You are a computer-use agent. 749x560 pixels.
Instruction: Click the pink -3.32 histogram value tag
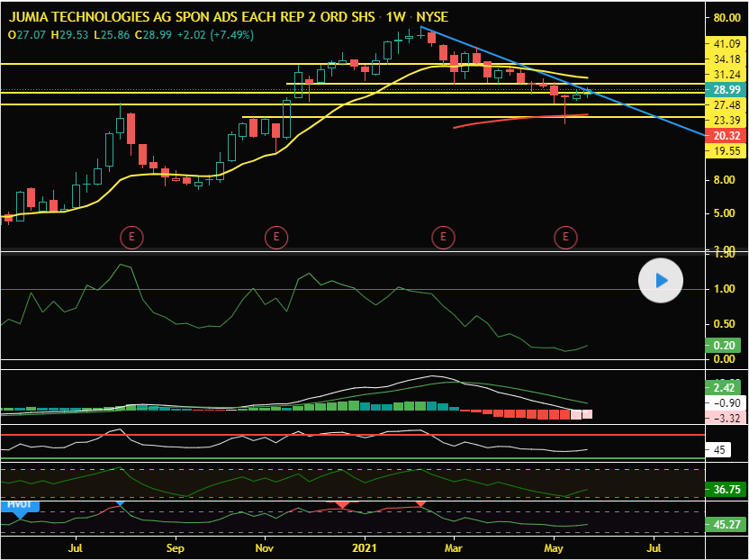click(726, 419)
